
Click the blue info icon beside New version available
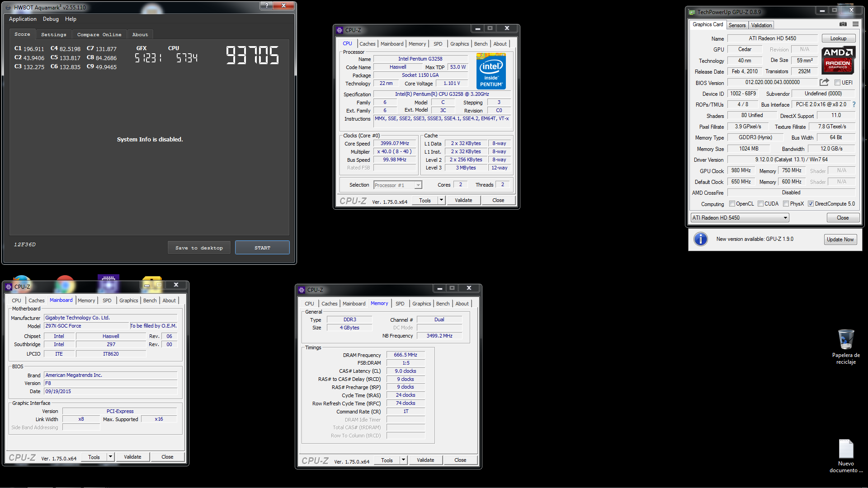(x=701, y=239)
